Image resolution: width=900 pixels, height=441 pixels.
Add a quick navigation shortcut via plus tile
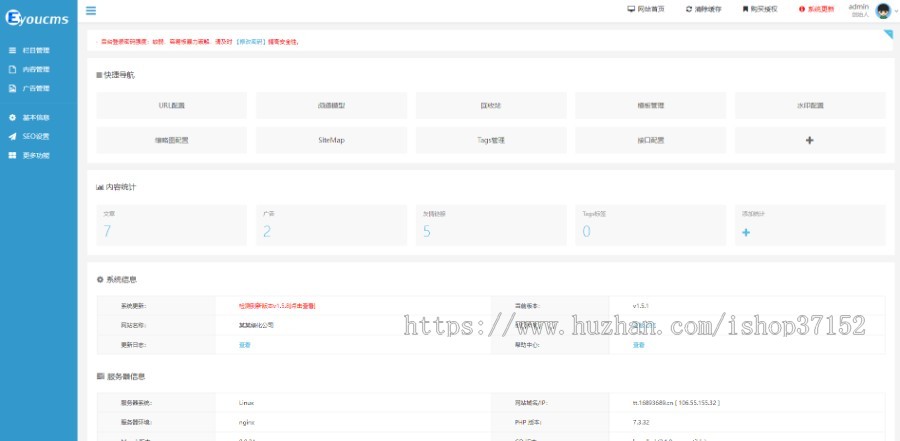pyautogui.click(x=810, y=140)
